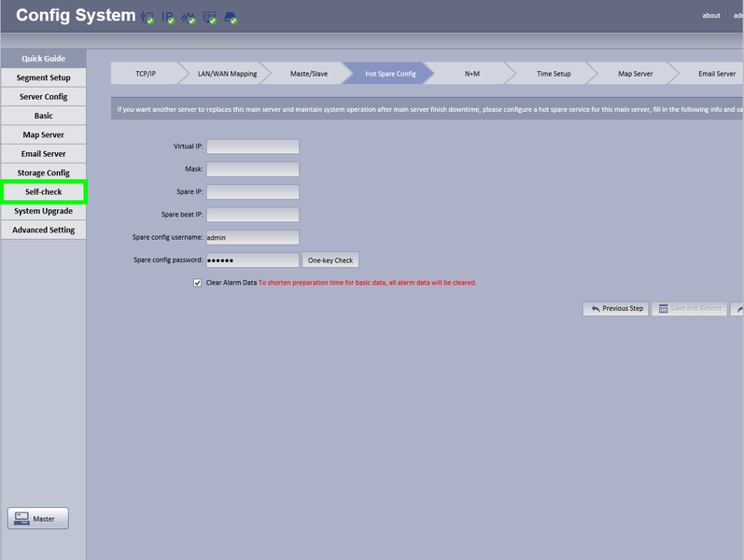The height and width of the screenshot is (560, 744).
Task: Select Storage Config in the sidebar
Action: [43, 173]
